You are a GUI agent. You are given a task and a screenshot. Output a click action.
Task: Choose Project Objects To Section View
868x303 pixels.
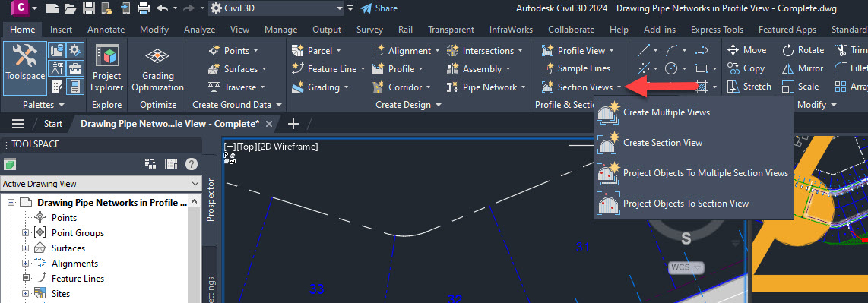(694, 204)
